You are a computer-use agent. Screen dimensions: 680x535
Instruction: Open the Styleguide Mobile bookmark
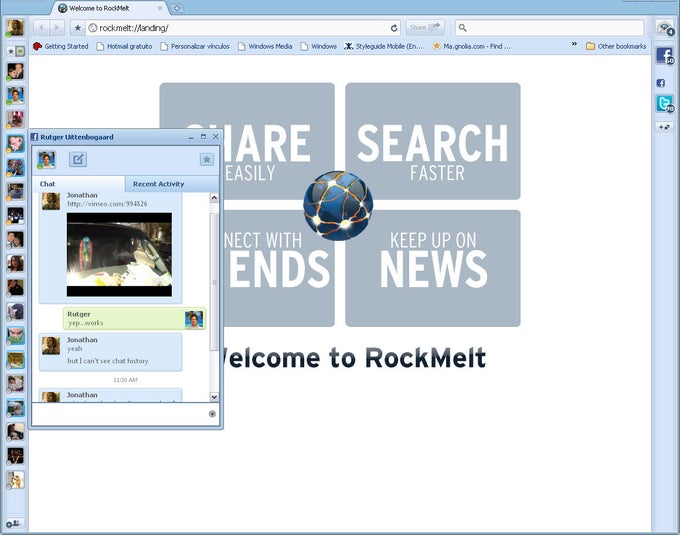(x=383, y=46)
